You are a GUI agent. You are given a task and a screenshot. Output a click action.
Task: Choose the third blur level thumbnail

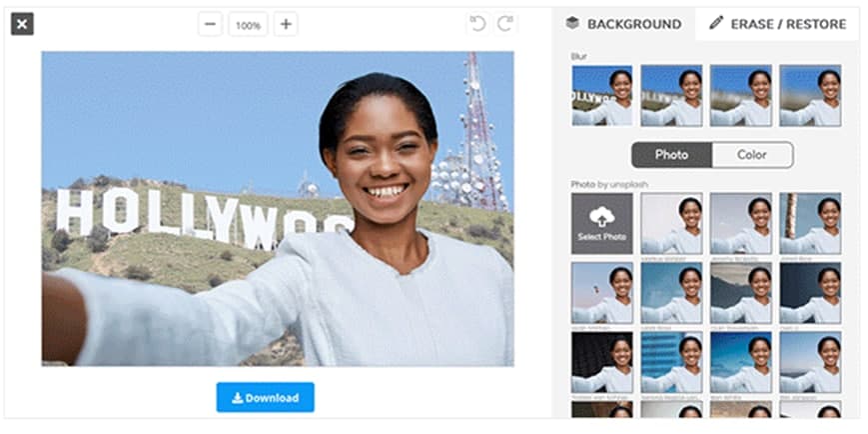click(741, 95)
